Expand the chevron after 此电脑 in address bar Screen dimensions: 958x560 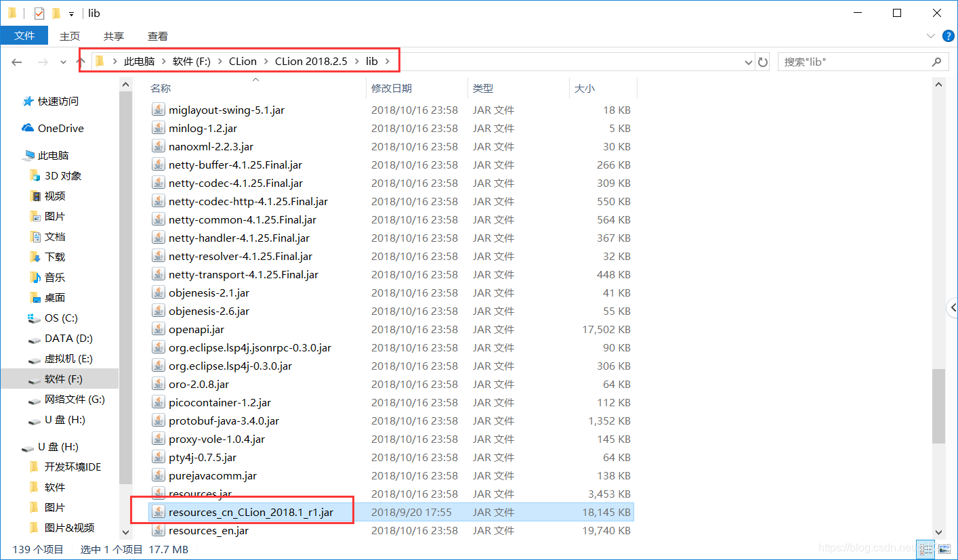tap(163, 62)
